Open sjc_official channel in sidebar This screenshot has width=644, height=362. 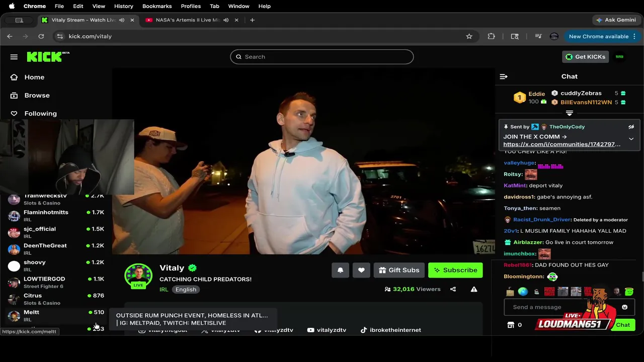[56, 232]
